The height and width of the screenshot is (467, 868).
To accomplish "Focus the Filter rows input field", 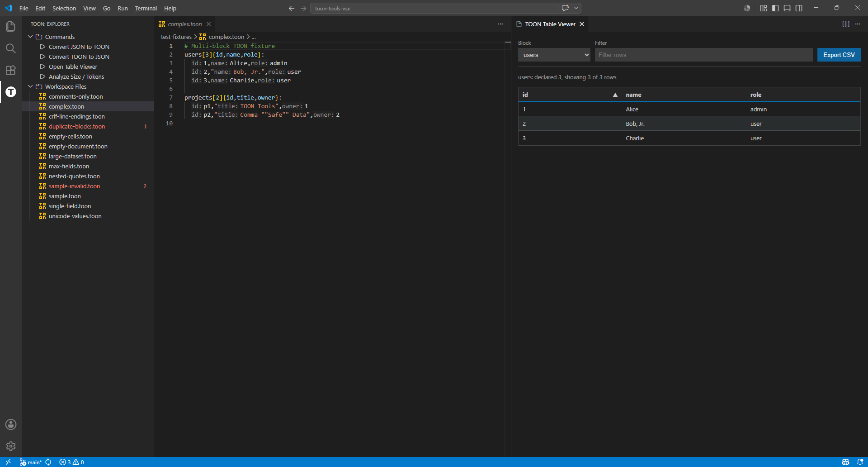I will [x=703, y=55].
